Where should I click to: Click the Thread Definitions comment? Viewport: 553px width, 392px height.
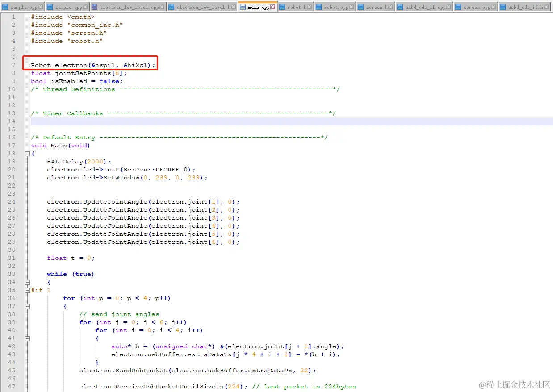[185, 89]
